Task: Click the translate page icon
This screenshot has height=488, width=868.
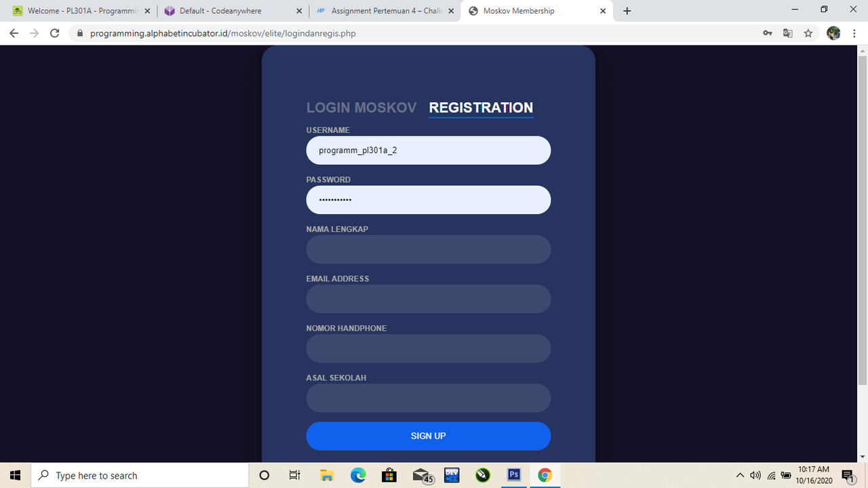Action: 788,33
